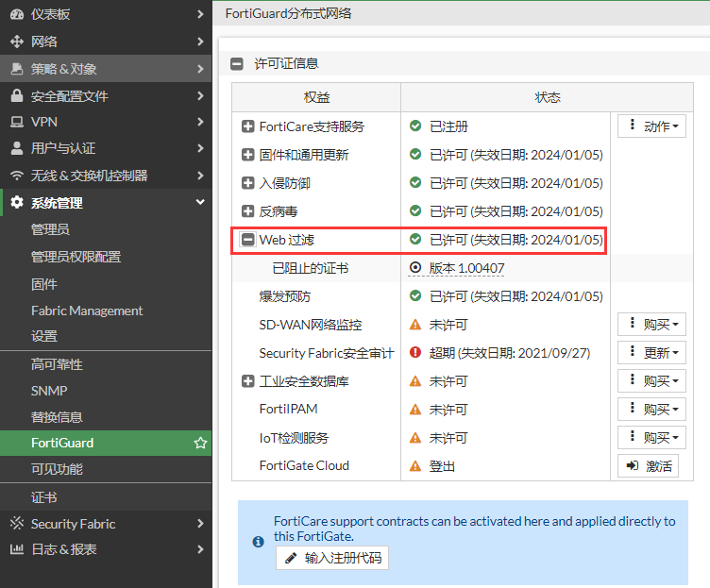710x588 pixels.
Task: Click the VPN monitor icon in sidebar
Action: pyautogui.click(x=16, y=122)
